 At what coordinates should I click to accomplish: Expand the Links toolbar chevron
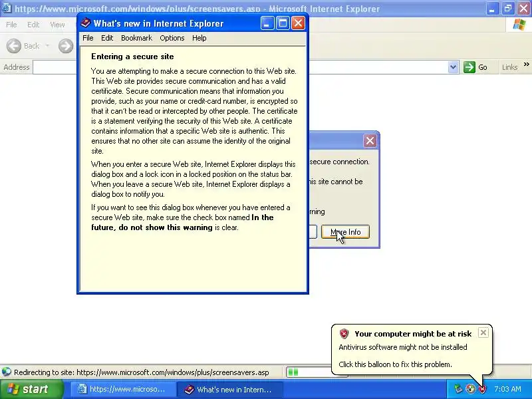coord(526,64)
